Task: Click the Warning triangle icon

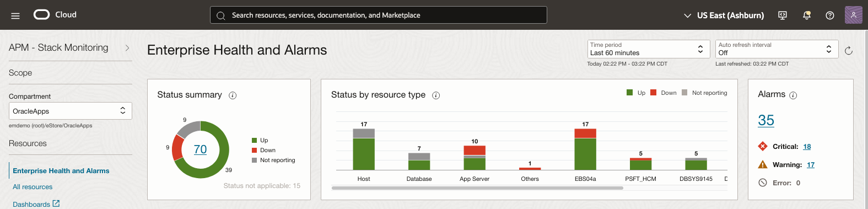Action: pyautogui.click(x=763, y=164)
